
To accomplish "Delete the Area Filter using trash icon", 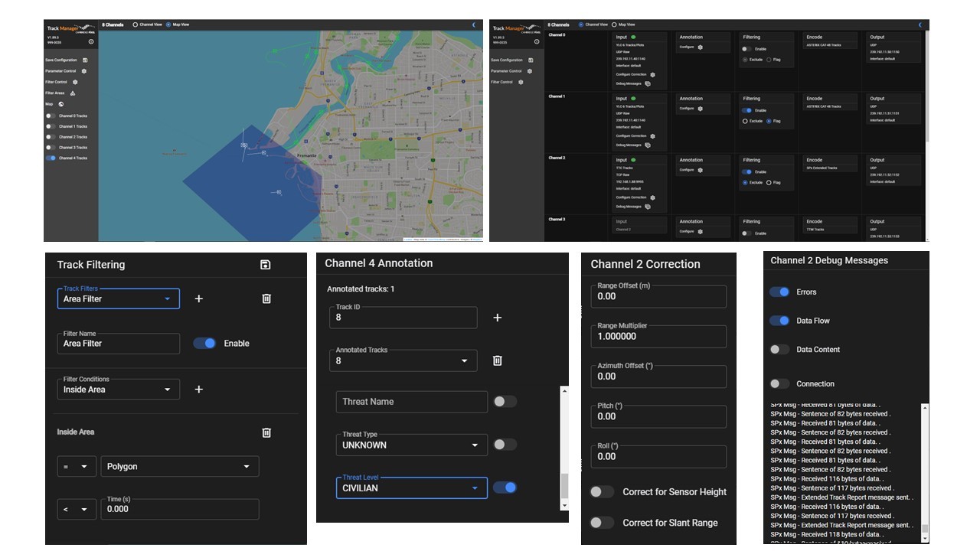I will 266,298.
